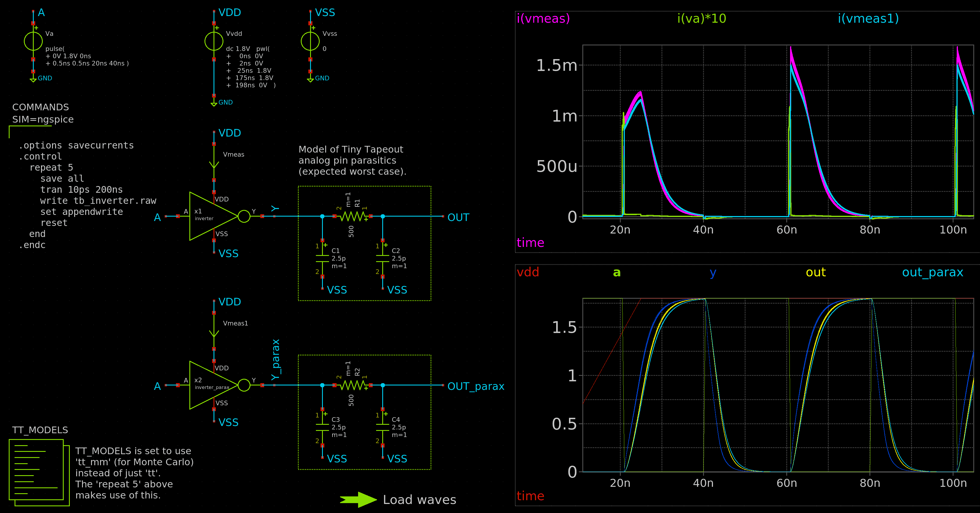The image size is (980, 513).
Task: Click the i(va)*10 legend entry
Action: tap(702, 18)
